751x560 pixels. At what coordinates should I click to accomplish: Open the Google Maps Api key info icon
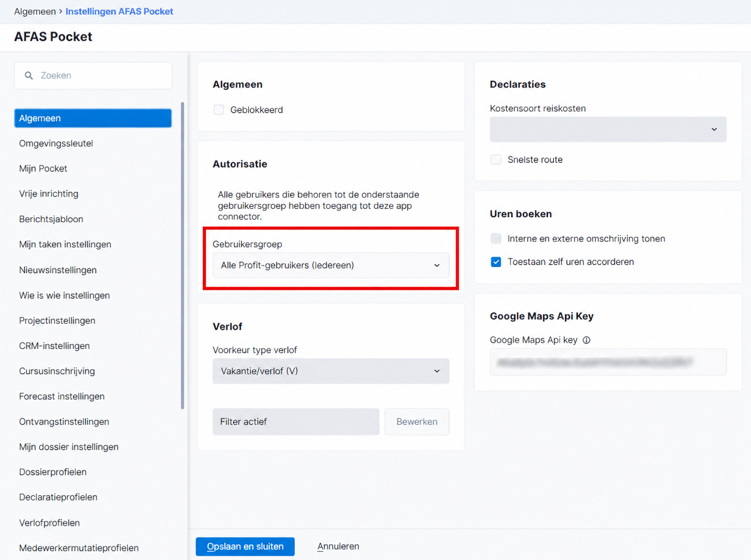click(x=587, y=340)
